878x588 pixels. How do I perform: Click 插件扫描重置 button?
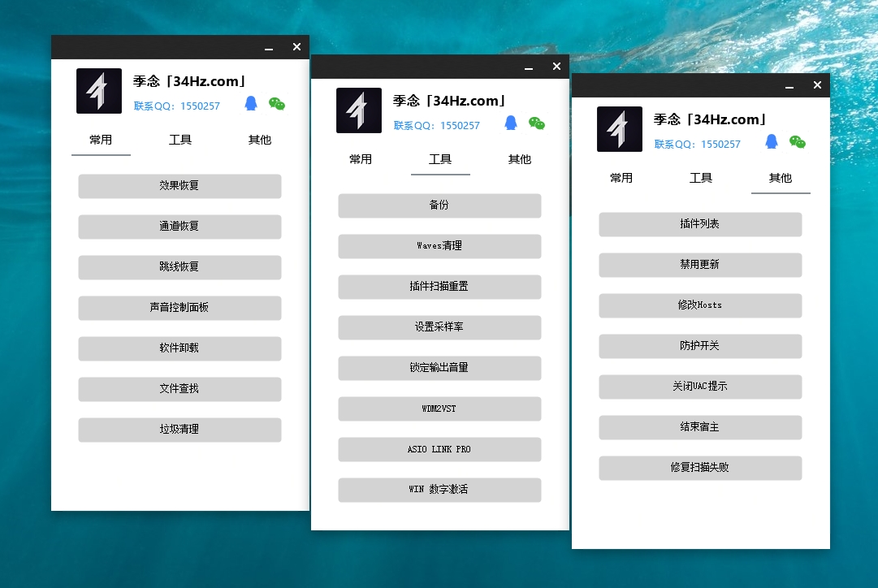(439, 287)
